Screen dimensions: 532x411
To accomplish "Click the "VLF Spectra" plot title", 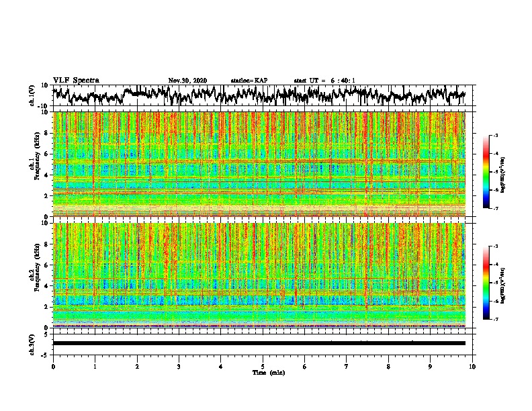I will coord(76,81).
